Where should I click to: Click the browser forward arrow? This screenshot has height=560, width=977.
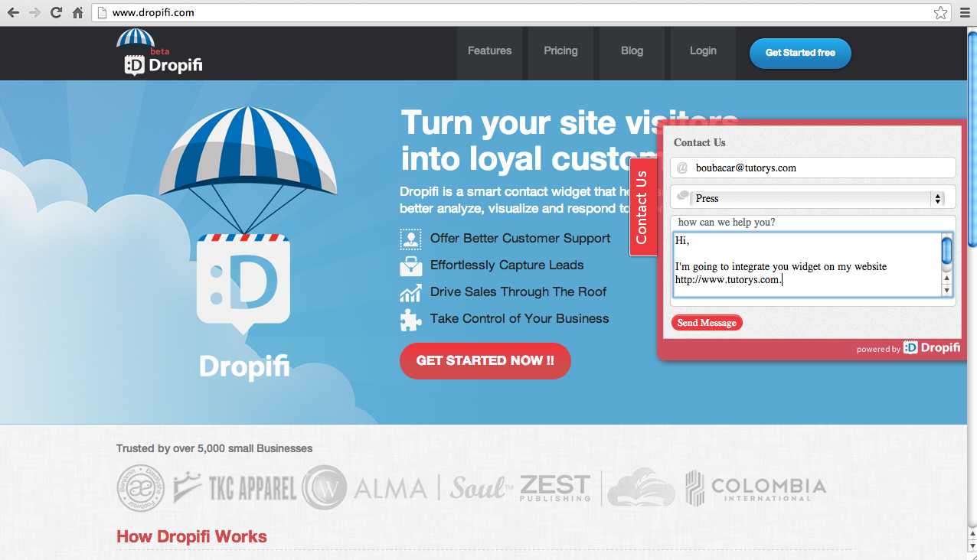(x=34, y=12)
